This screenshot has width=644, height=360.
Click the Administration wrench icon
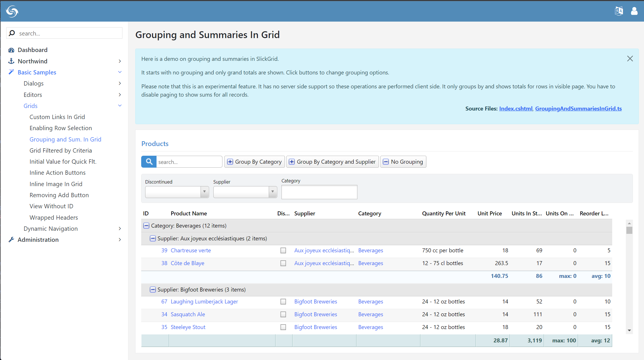coord(11,240)
